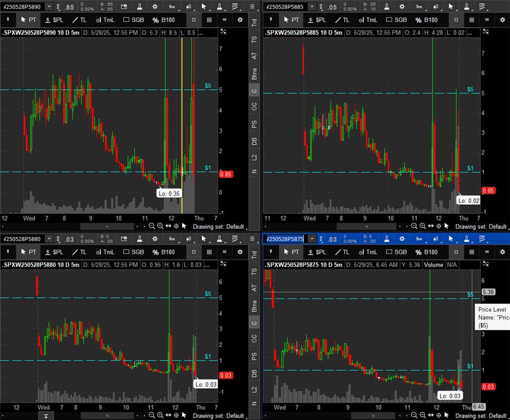Select the TL trendline drawing tool, top-left chart

pos(80,20)
